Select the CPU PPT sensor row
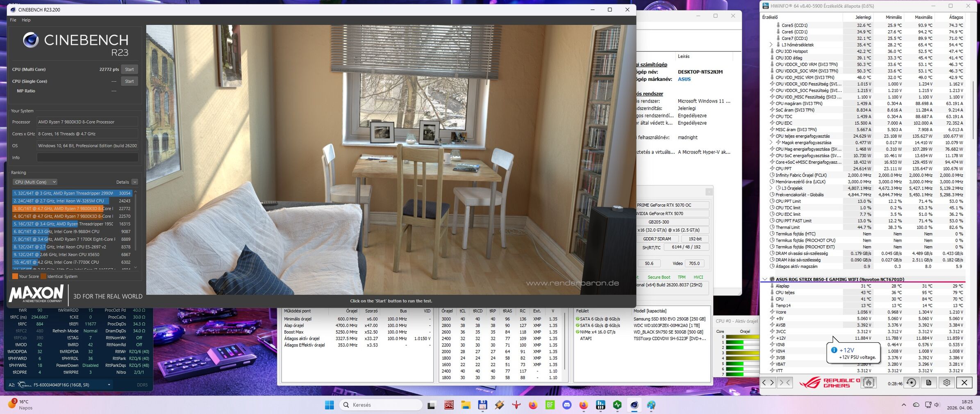Screen dimensions: 980x414 (x=863, y=169)
